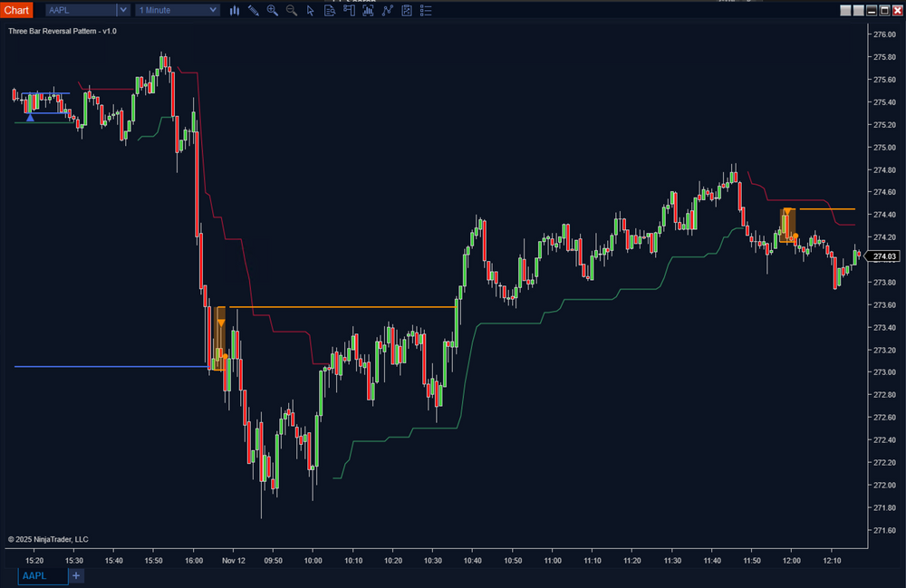Click the orange Chart menu label
Viewport: 906px width, 588px height.
[16, 10]
